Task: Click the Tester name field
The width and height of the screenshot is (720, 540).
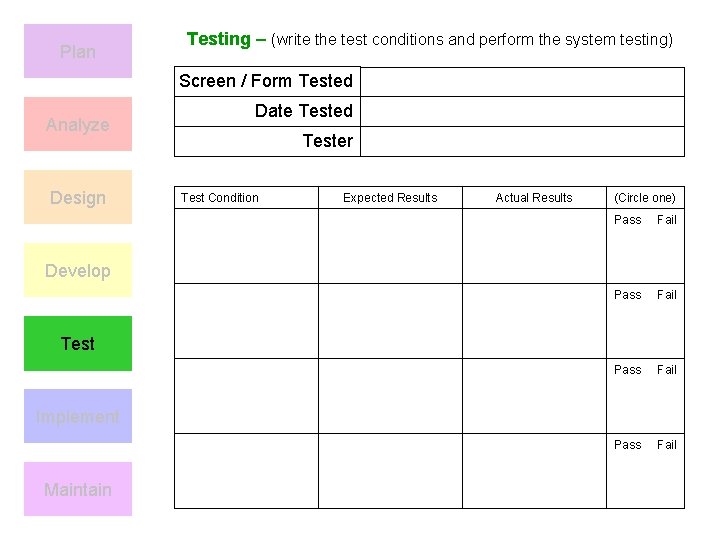Action: click(x=521, y=141)
